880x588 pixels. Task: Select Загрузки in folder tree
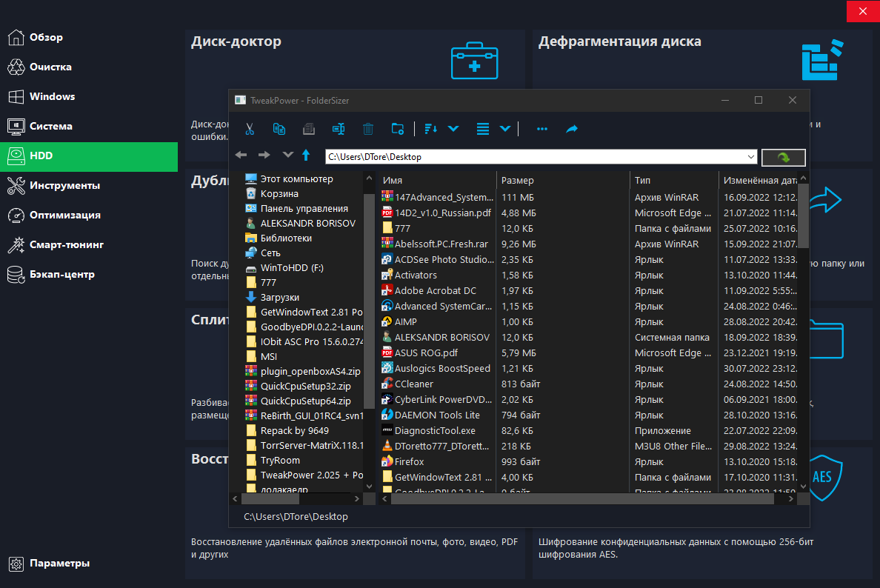[x=280, y=298]
